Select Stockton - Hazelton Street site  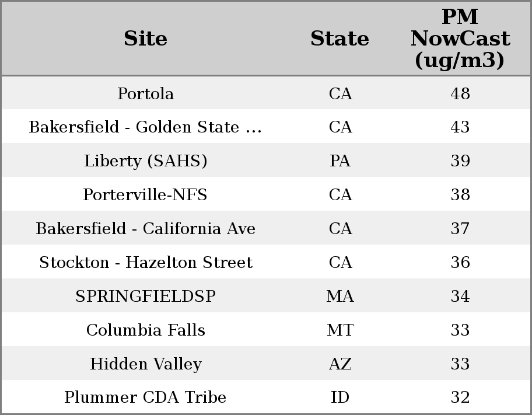(145, 262)
